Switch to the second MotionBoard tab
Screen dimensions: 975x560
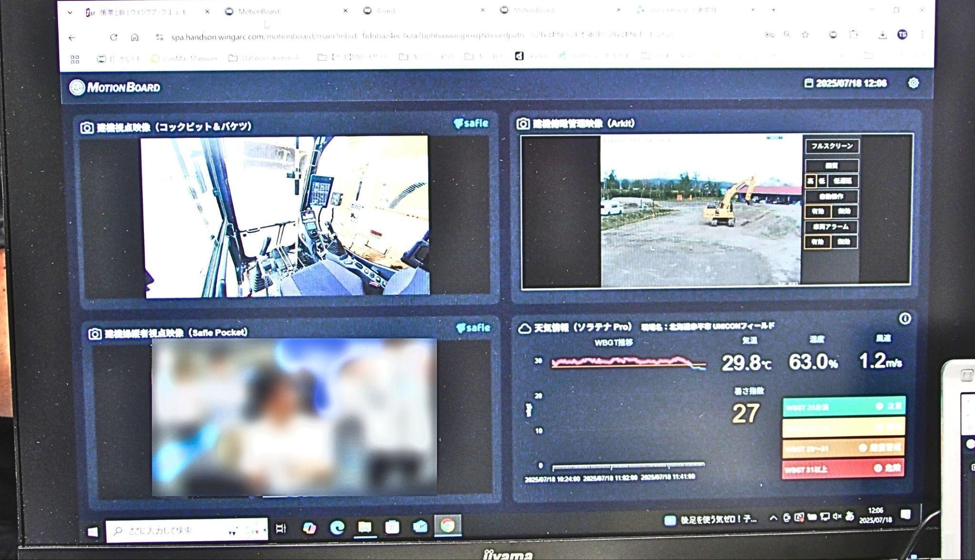[533, 10]
